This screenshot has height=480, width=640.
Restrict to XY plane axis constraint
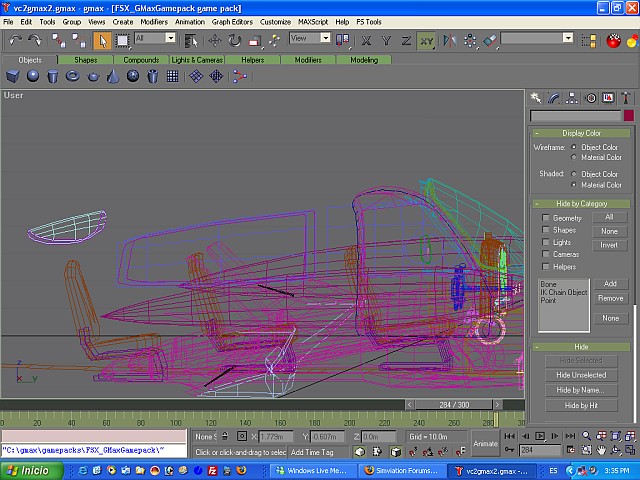pyautogui.click(x=427, y=40)
